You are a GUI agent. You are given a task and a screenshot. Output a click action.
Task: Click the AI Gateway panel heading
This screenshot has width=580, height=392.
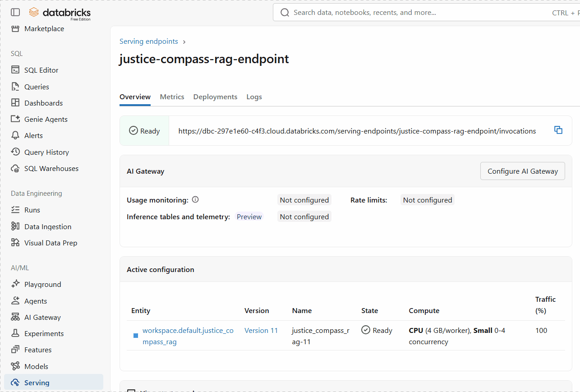[x=145, y=171]
